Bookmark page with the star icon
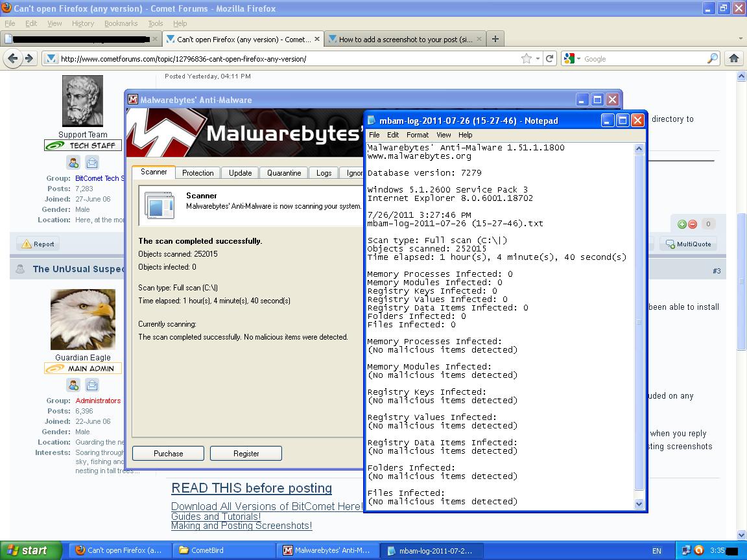Image resolution: width=747 pixels, height=560 pixels. point(527,58)
